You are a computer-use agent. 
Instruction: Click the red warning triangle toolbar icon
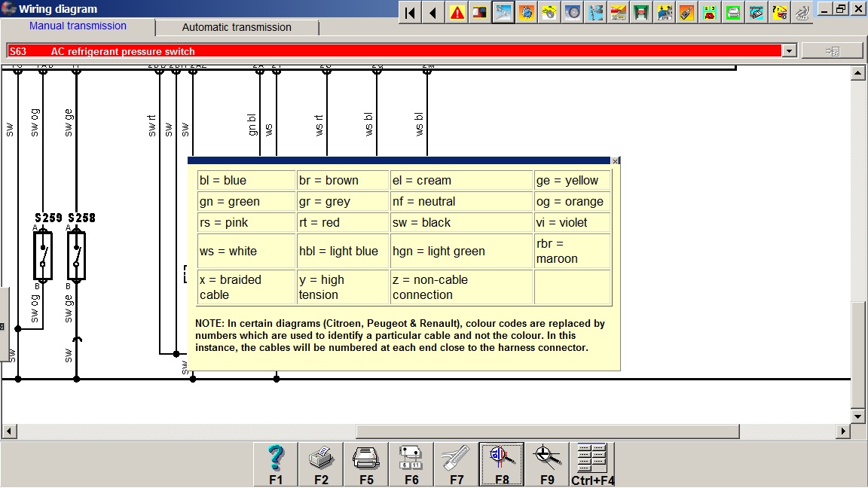pos(457,12)
